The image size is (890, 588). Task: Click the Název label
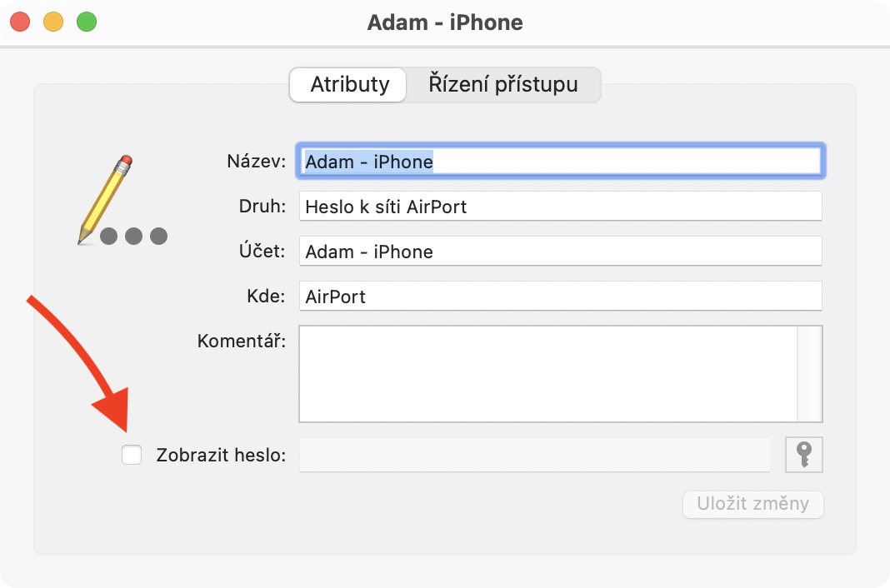256,162
